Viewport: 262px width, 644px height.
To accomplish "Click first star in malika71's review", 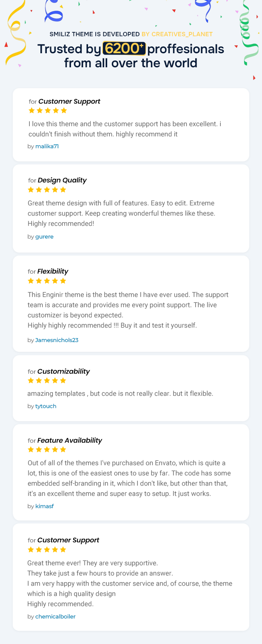I will 31,111.
